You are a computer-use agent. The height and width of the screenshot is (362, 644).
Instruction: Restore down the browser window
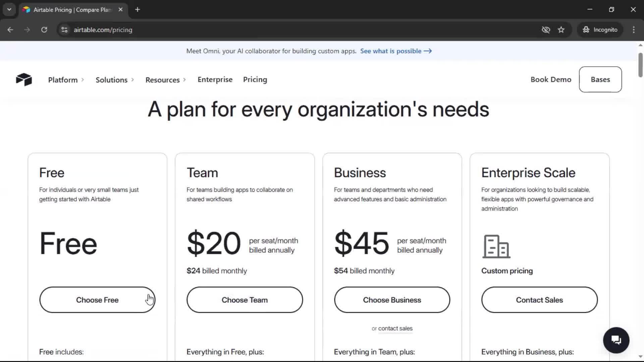pyautogui.click(x=611, y=10)
